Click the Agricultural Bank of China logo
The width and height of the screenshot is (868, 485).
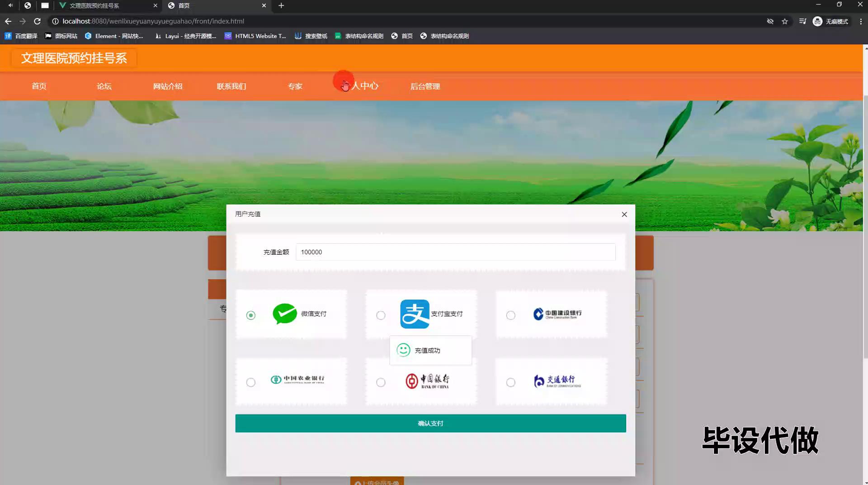[x=297, y=380]
